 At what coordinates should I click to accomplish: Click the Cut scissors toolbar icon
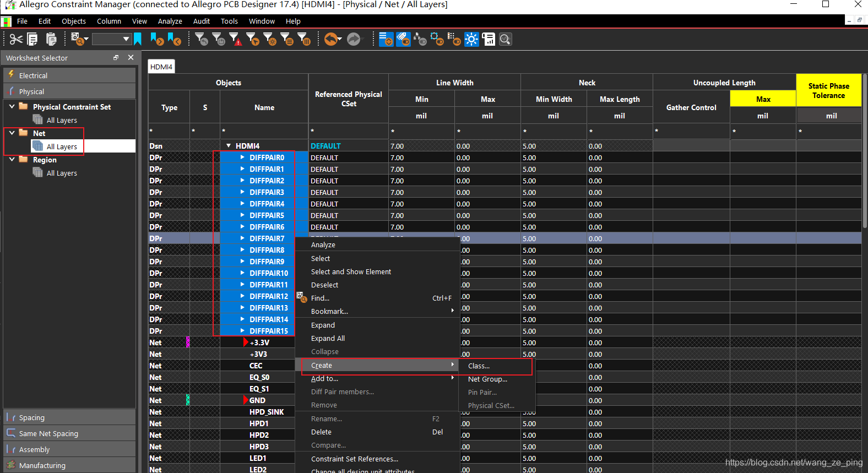(x=16, y=40)
